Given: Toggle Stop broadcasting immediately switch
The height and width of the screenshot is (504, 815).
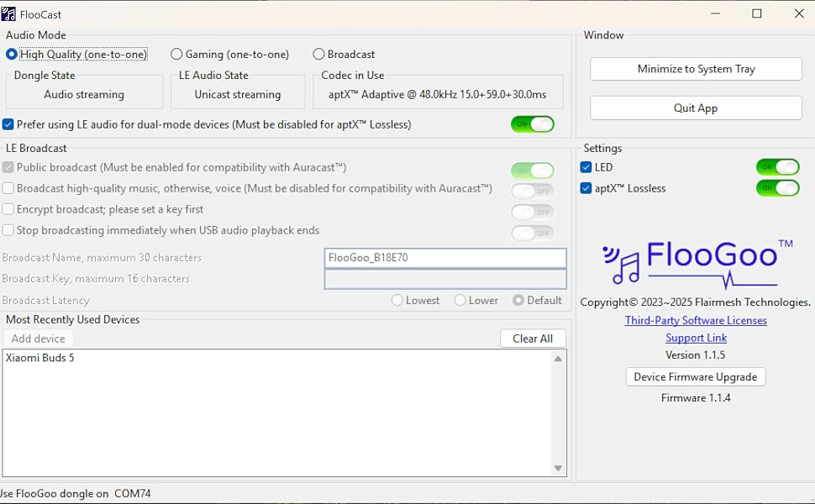Looking at the screenshot, I should coord(532,233).
